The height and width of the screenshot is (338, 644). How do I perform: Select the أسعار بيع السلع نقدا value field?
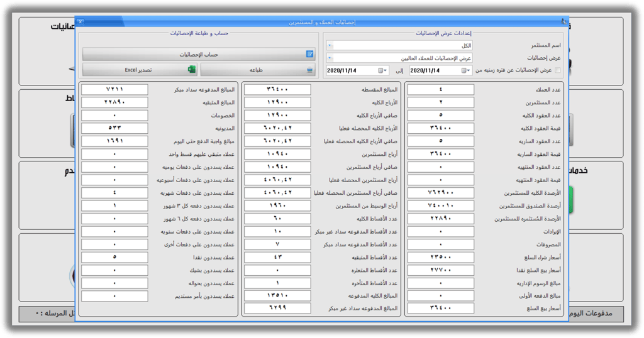[441, 270]
